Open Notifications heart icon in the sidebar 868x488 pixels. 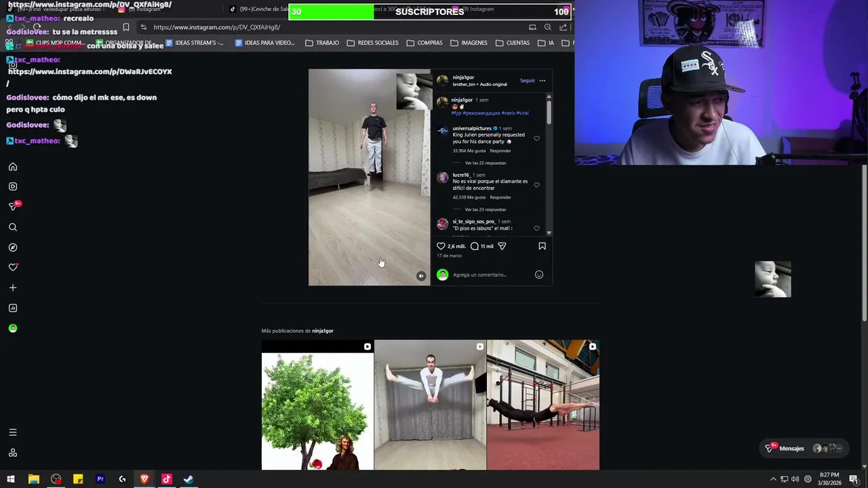click(x=13, y=267)
